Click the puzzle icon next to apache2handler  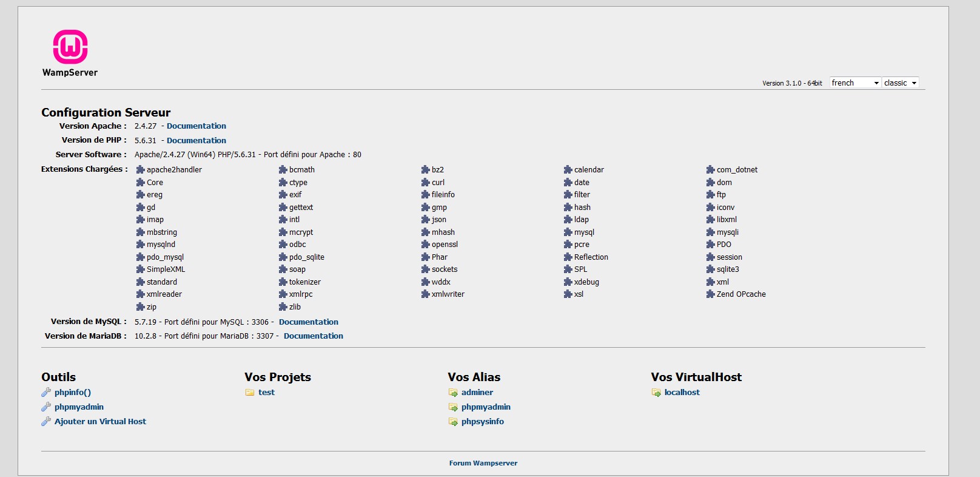pos(141,170)
